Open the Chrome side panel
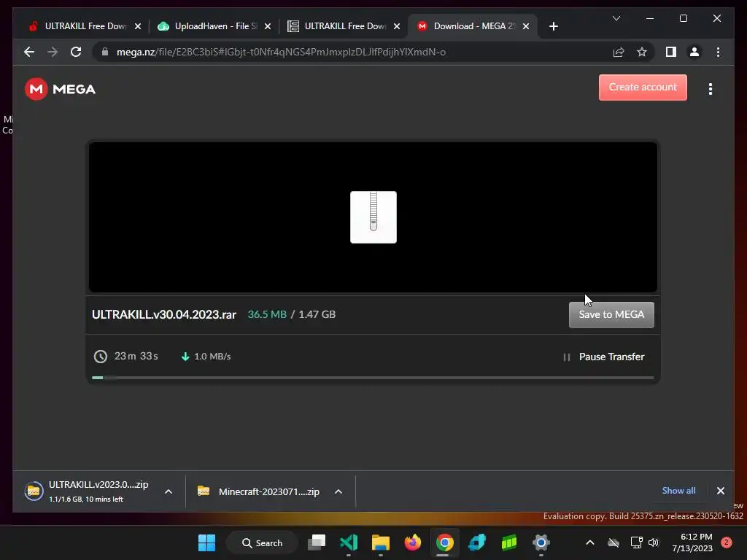 (x=671, y=52)
